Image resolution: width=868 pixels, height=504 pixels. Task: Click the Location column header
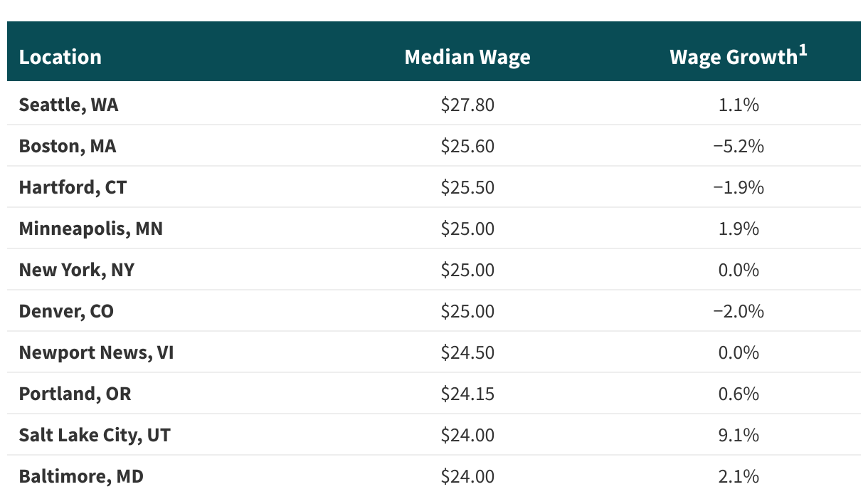pos(60,57)
